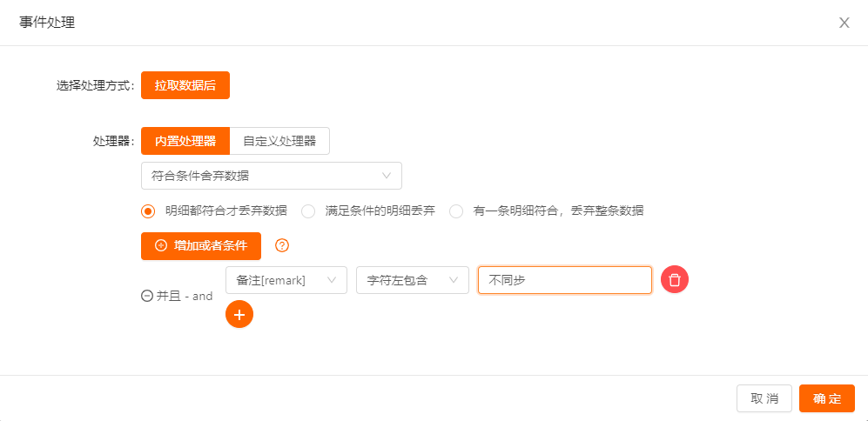Open the 字符左包含 operator dropdown
Viewport: 868px width, 421px height.
point(412,280)
